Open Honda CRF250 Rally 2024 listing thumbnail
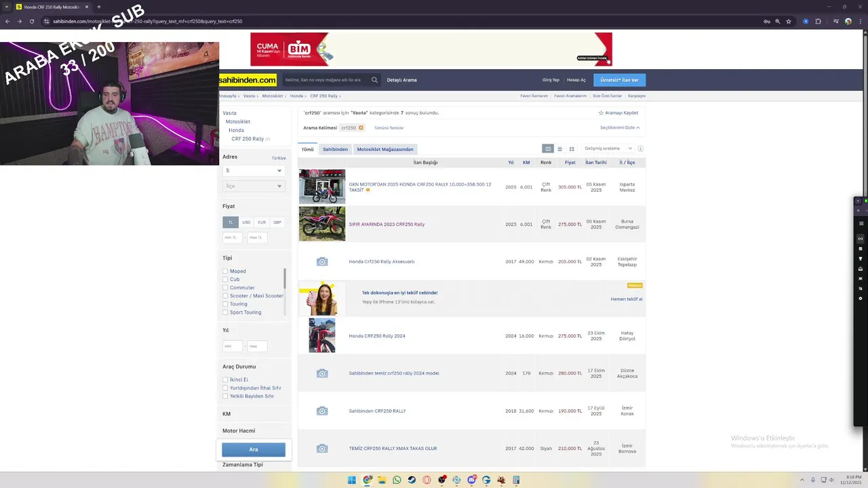 point(322,335)
